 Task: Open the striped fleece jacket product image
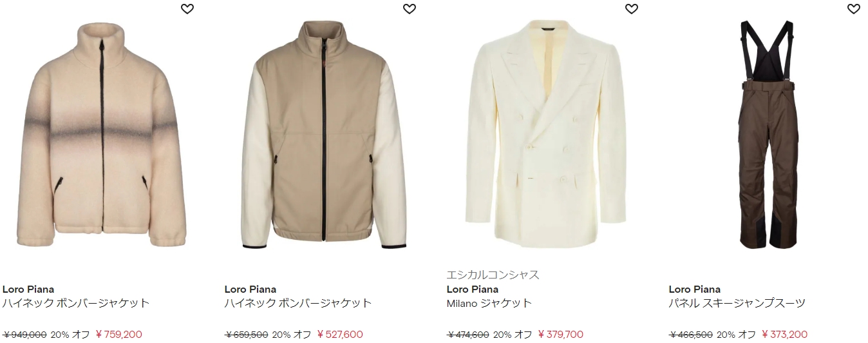[101, 135]
